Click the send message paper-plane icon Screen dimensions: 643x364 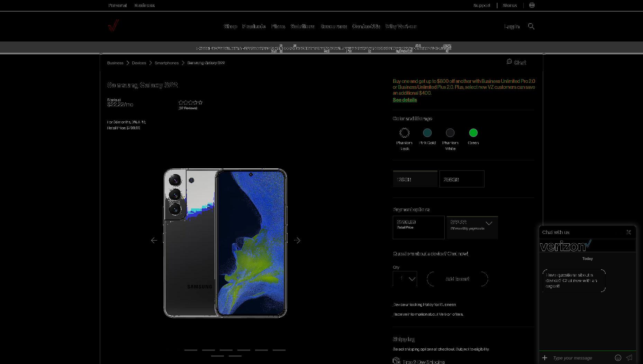[x=629, y=358]
